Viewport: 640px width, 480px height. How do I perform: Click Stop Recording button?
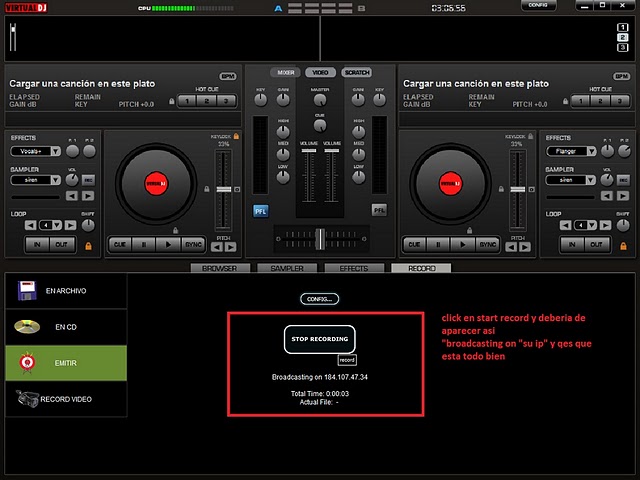click(320, 339)
